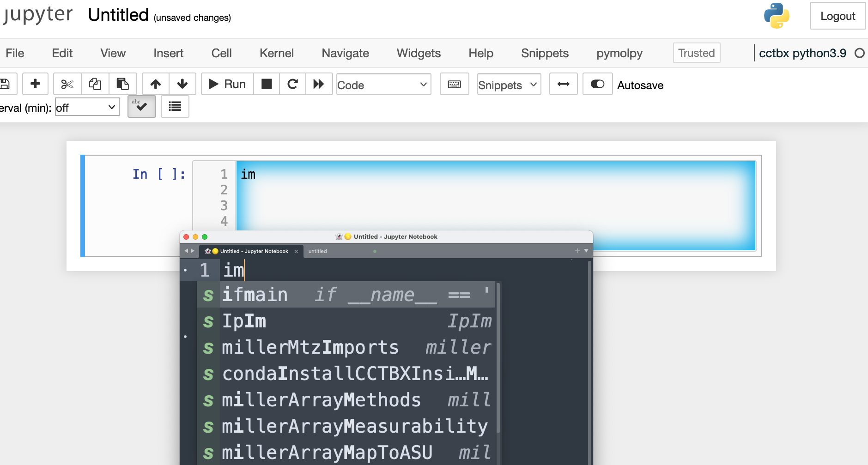Restart and run all with the fast-forward icon
Screen dimensions: 868x465
point(319,84)
